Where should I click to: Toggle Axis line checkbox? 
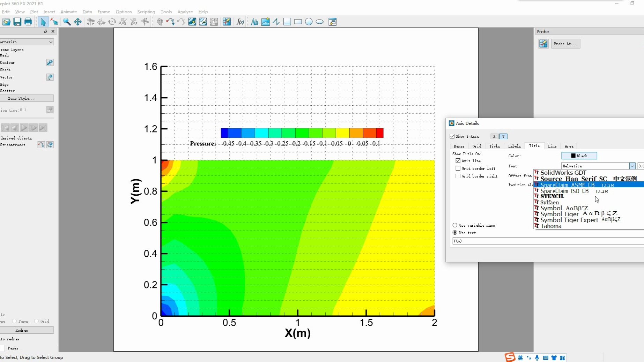tap(458, 161)
